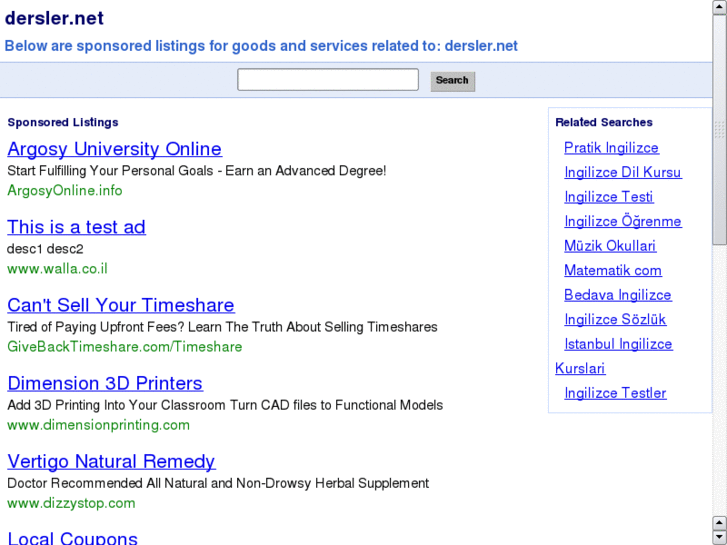The image size is (727, 545).
Task: Click the Add 3D Printing Into Your Classroom description
Action: tap(225, 405)
